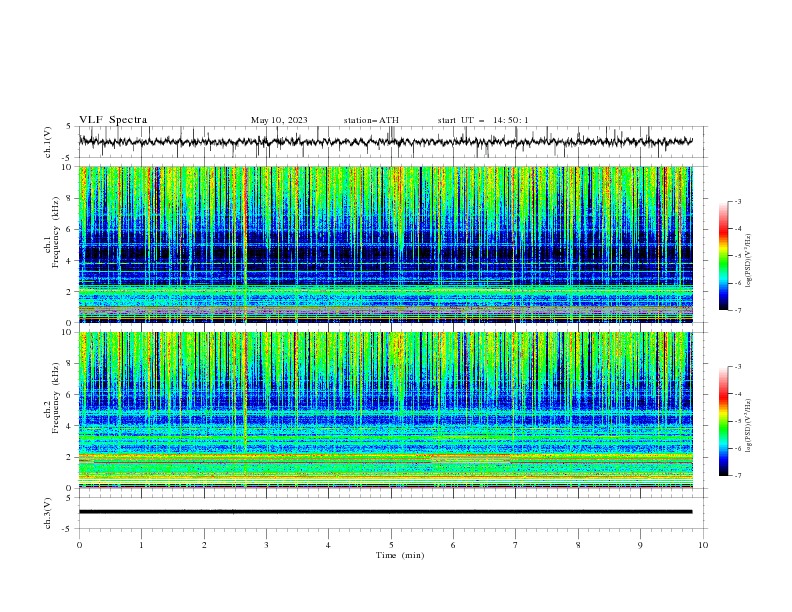Viewport: 792px width, 612px height.
Task: Click the time axis tick label "10"
Action: (703, 545)
